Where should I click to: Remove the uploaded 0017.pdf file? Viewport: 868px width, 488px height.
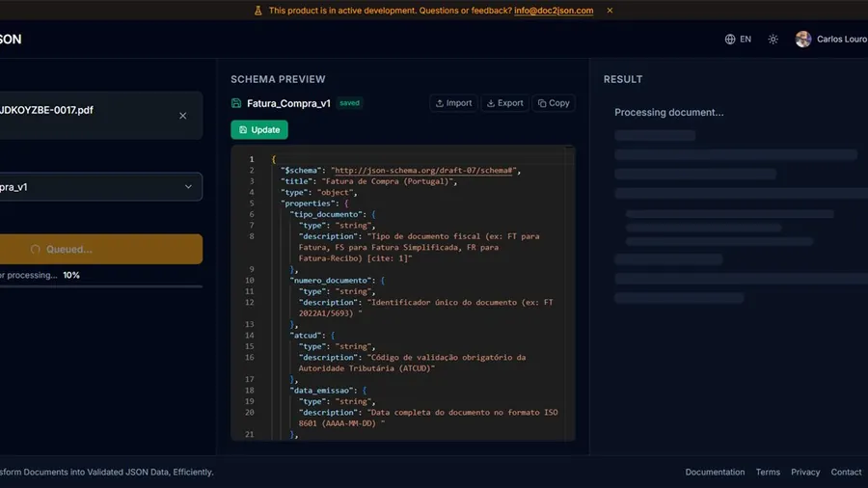coord(182,116)
